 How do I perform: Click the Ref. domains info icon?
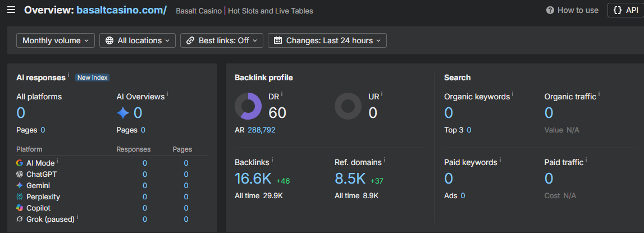click(385, 160)
